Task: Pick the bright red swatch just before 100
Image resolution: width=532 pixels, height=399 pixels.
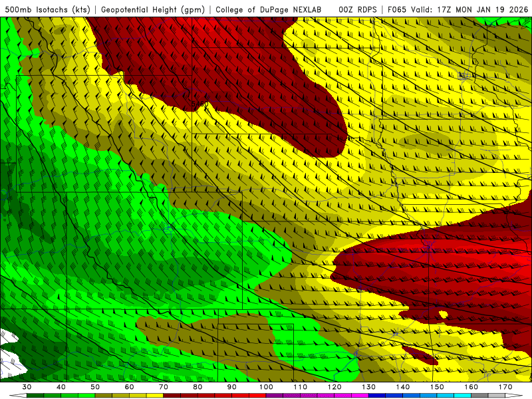Action: [257, 396]
